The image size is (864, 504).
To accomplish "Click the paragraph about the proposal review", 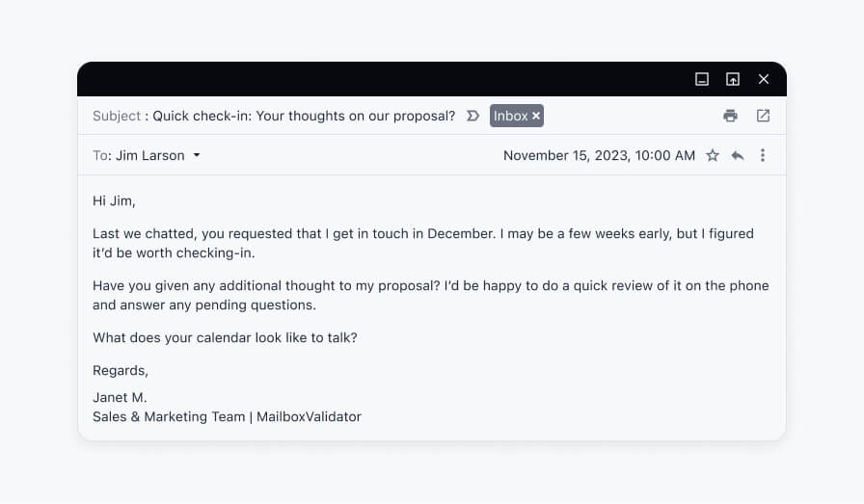I will click(431, 295).
